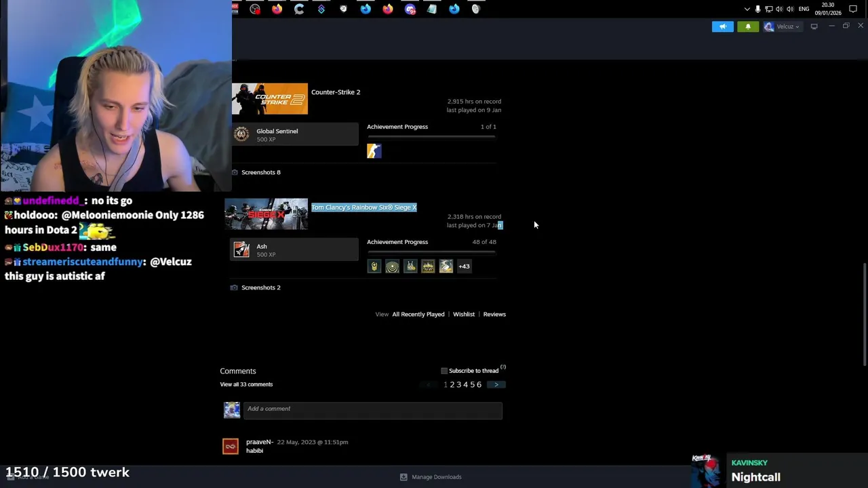Click the Steam Big Picture monitor icon

point(814,26)
